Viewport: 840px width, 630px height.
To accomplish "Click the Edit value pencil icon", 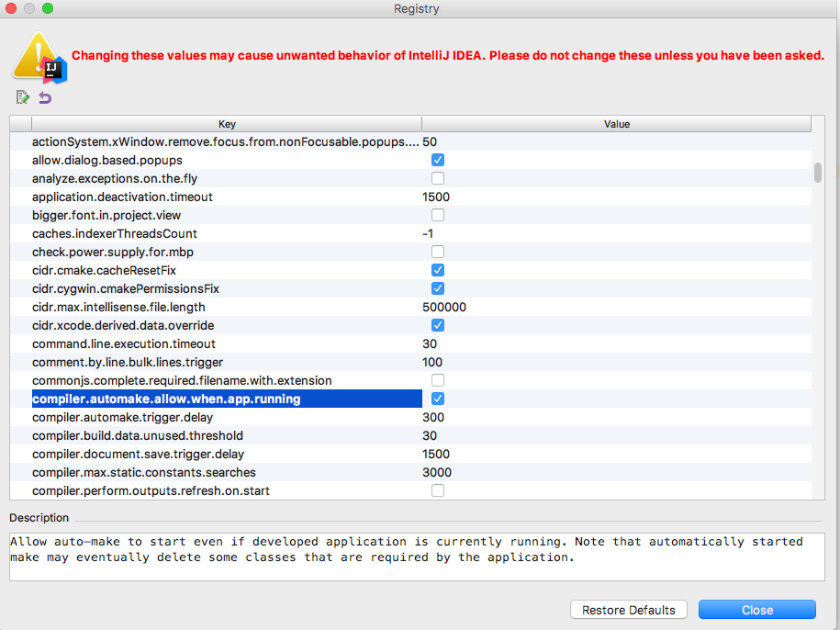I will 23,97.
